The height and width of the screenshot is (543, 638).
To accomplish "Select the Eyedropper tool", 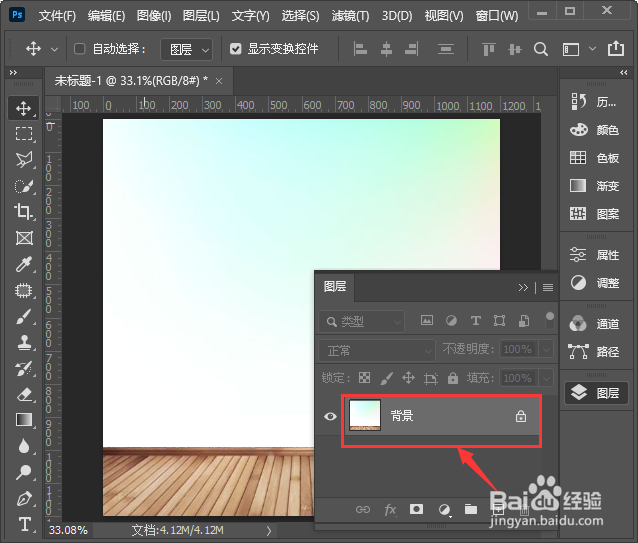I will coord(24,264).
